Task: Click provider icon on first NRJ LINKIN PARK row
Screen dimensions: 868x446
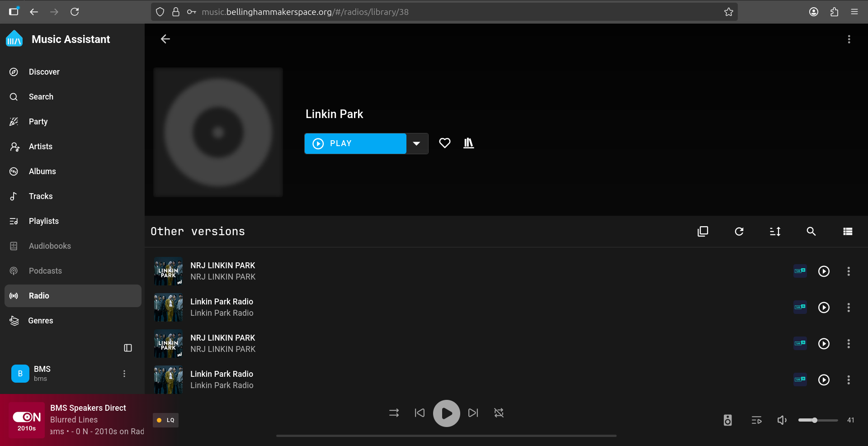Action: click(800, 271)
